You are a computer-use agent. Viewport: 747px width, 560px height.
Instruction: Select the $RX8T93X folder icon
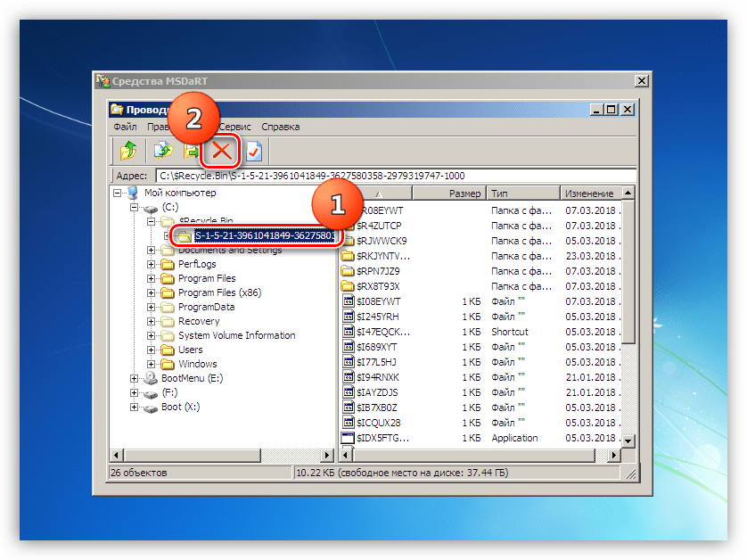click(x=348, y=286)
